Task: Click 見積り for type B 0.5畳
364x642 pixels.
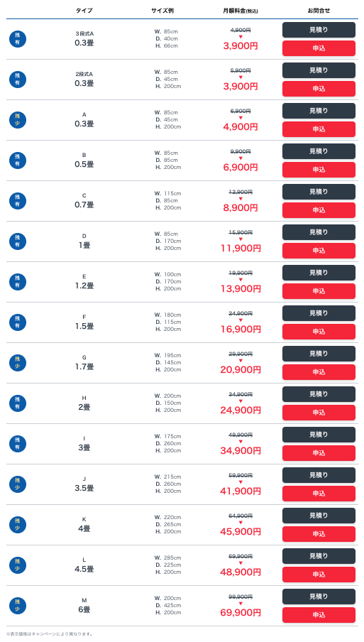Action: [319, 151]
